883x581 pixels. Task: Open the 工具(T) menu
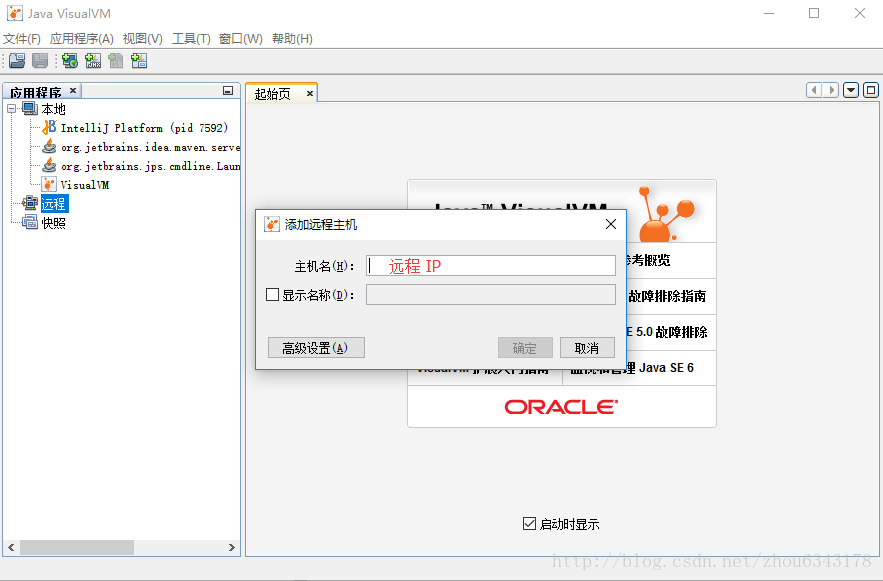[191, 39]
